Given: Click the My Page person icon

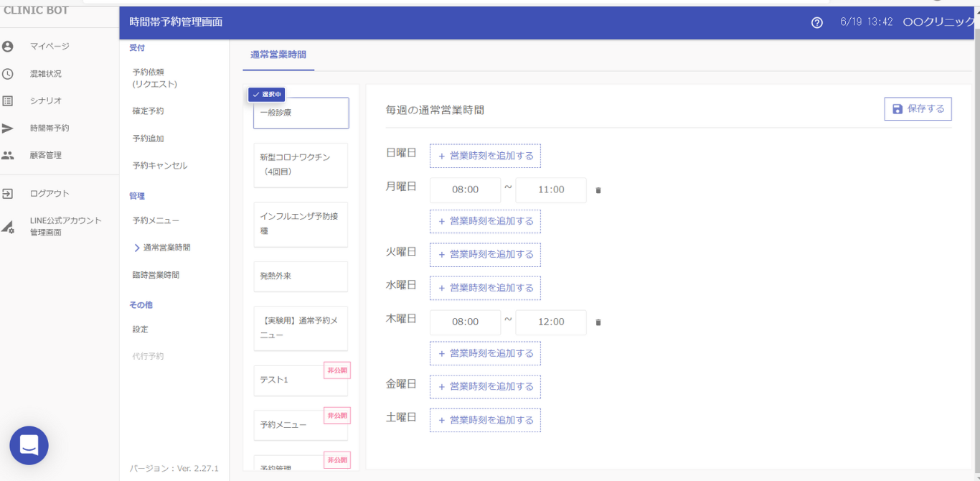Looking at the screenshot, I should pos(8,47).
